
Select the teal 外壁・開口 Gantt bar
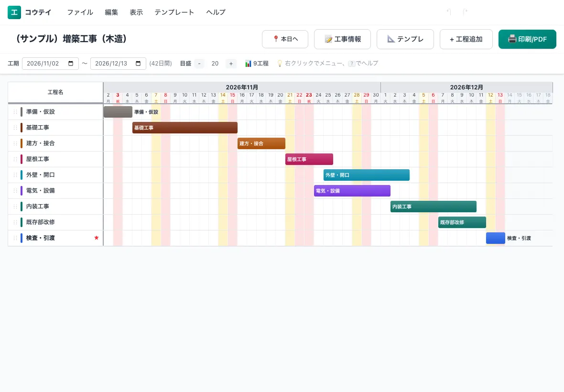(x=367, y=175)
